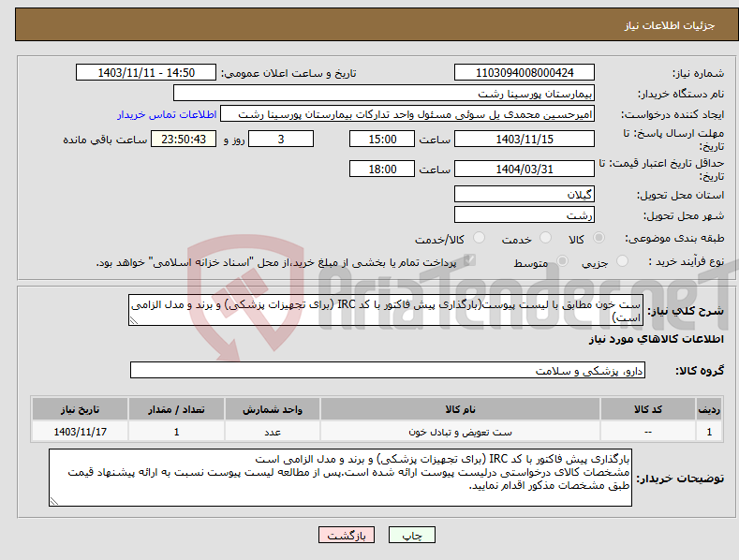Screen dimensions: 739x560
Task: Click the unit cell عدد
Action: [x=273, y=432]
